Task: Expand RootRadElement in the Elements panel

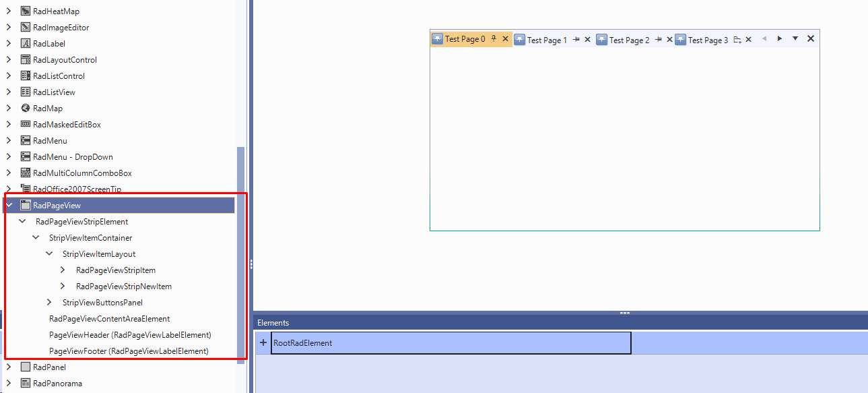Action: tap(263, 342)
